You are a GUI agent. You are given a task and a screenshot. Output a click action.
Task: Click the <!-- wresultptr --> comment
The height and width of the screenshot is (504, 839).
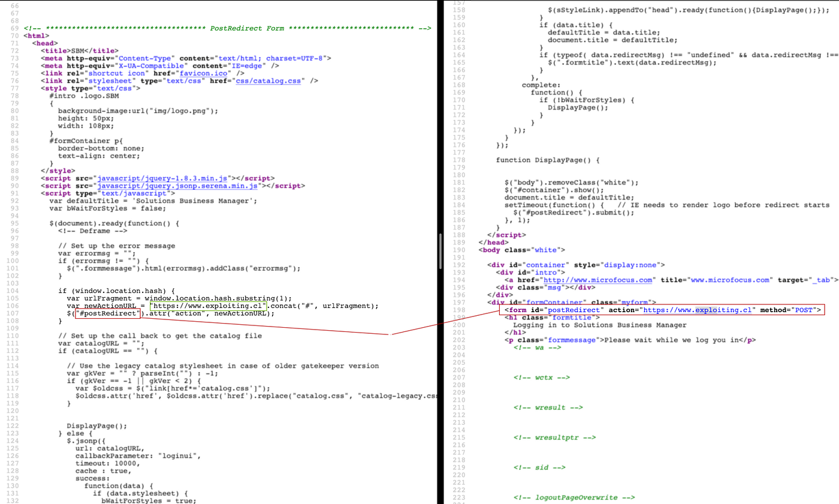554,438
